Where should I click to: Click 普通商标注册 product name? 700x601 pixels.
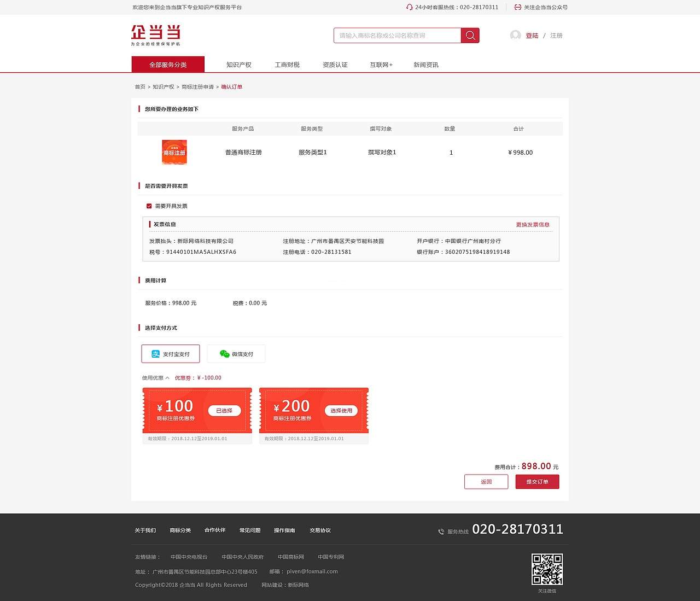tap(243, 153)
